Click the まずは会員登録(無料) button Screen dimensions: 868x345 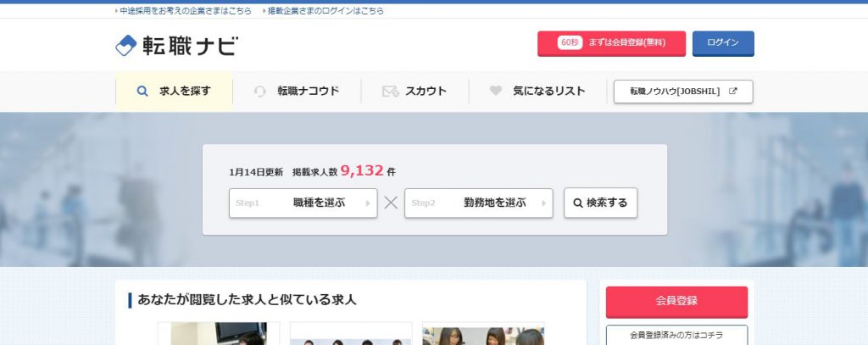[611, 43]
